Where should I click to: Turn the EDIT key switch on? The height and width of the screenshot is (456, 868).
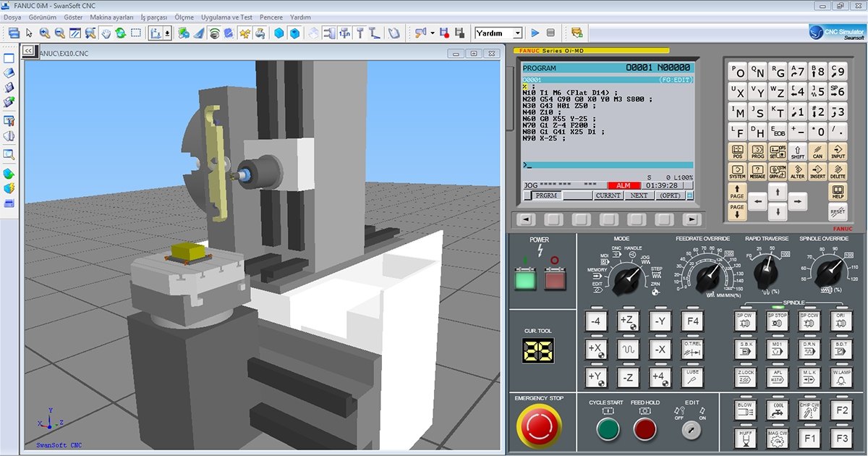tap(692, 429)
